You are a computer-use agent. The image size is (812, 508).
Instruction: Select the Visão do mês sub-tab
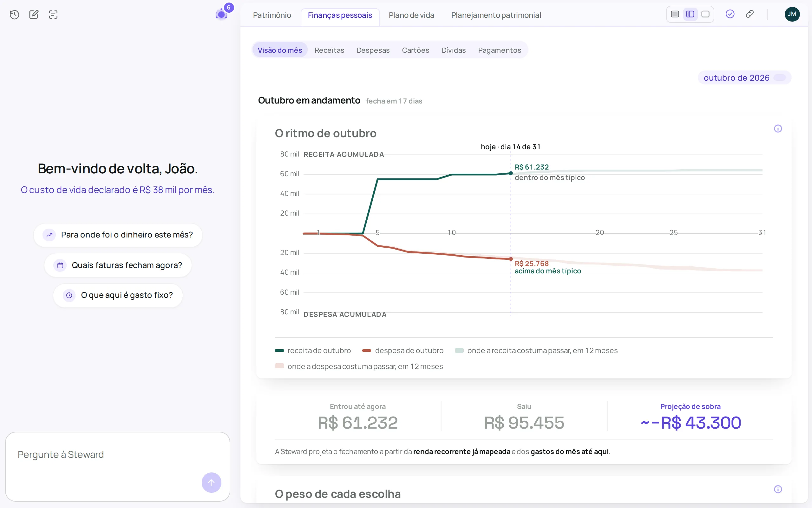280,50
